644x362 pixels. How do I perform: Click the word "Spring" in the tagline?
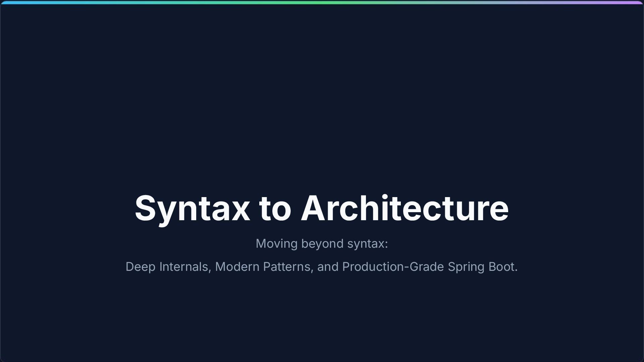click(x=466, y=267)
